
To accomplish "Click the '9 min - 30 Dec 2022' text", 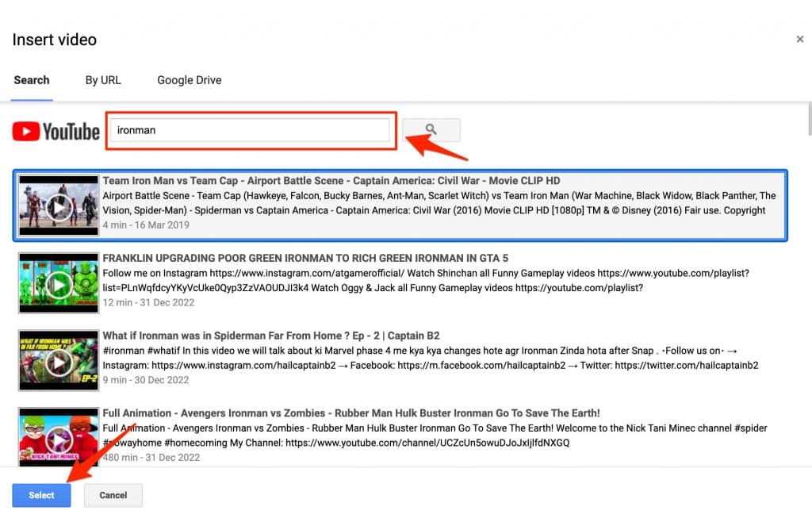I will [x=146, y=380].
